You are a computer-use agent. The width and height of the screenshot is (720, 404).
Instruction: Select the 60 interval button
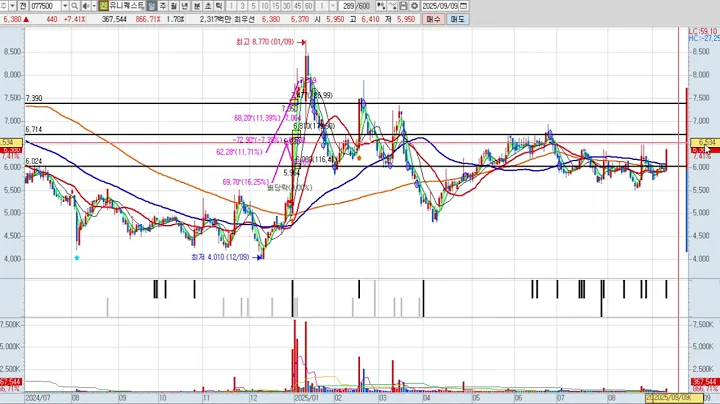[x=309, y=6]
